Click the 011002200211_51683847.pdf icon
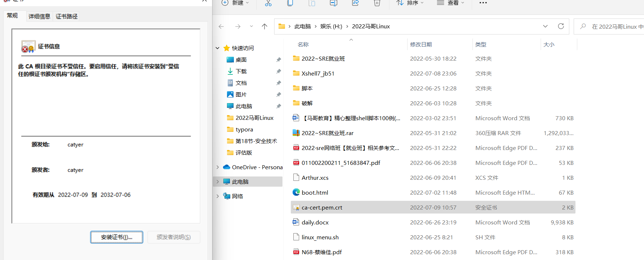Screen dimensions: 644x260 pos(296,163)
